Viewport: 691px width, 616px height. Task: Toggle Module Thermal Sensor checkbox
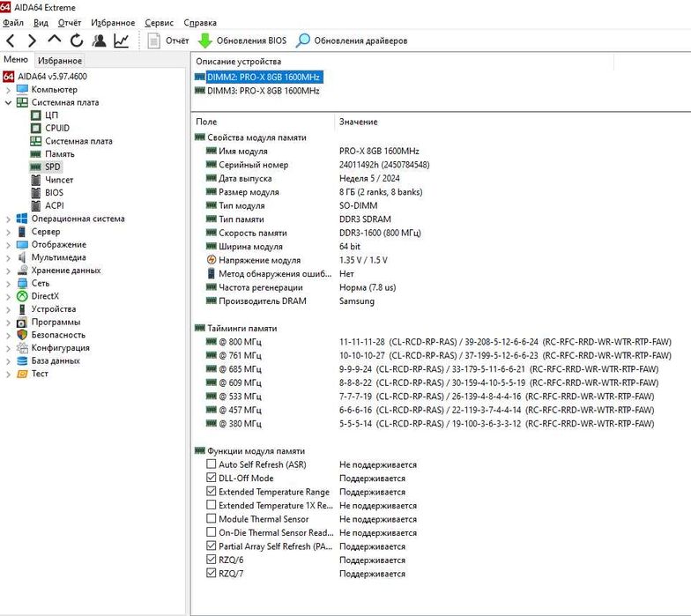pos(212,518)
